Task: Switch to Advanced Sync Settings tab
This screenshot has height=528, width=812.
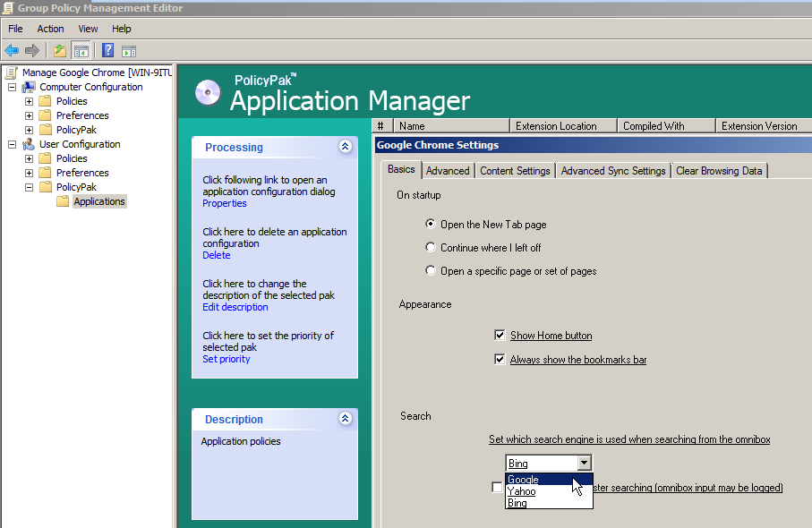Action: [613, 171]
